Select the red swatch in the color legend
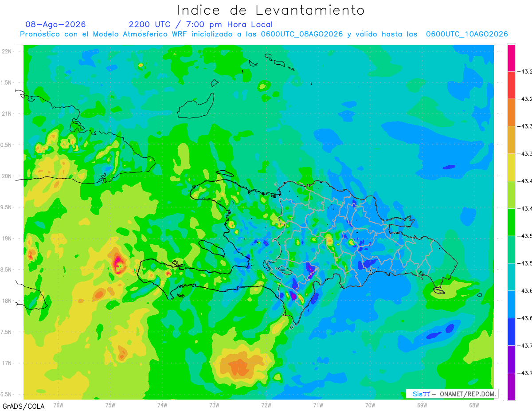532x411 pixels. tap(511, 85)
